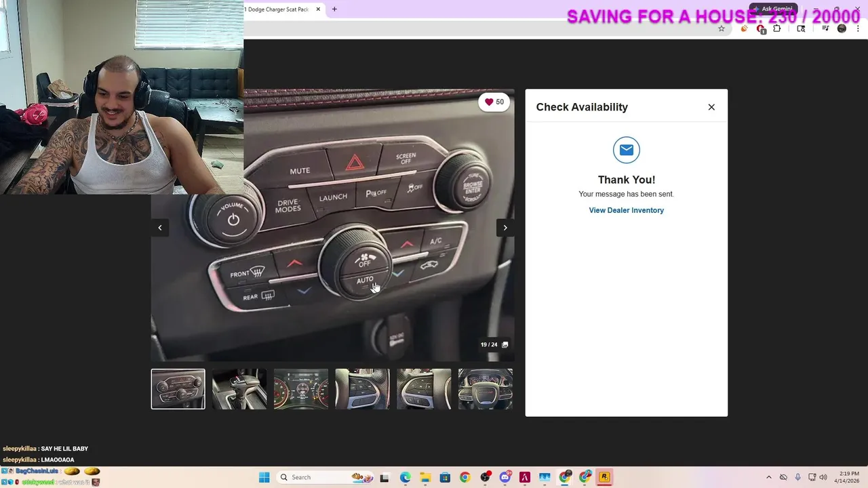Open File Explorer from taskbar
The height and width of the screenshot is (488, 868).
[425, 477]
